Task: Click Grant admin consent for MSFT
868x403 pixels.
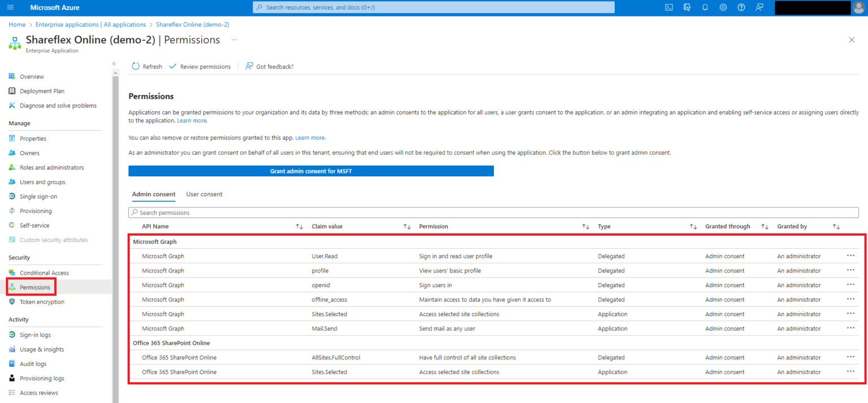Action: [x=311, y=171]
